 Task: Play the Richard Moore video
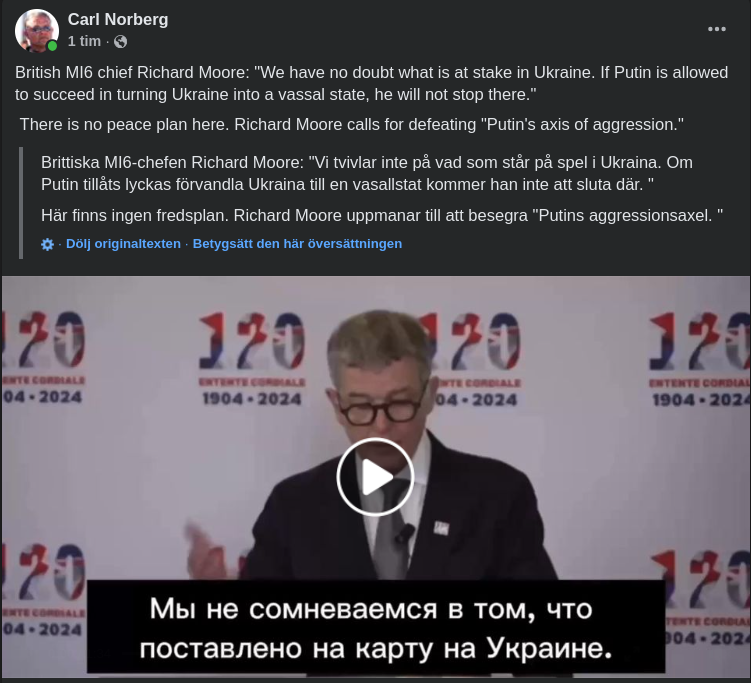pyautogui.click(x=376, y=477)
